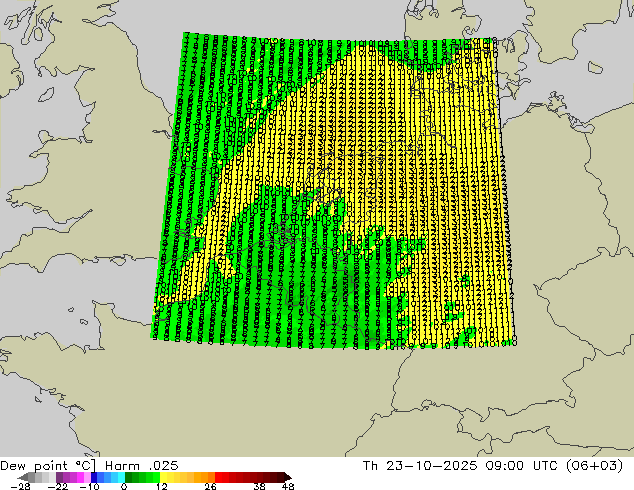This screenshot has height=490, width=634.
Task: Click the legend value '12'
Action: pyautogui.click(x=162, y=486)
